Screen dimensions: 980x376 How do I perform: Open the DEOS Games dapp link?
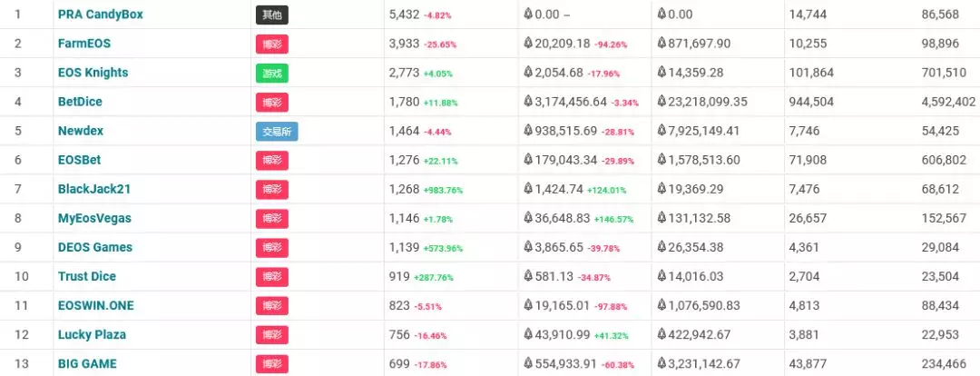[95, 247]
